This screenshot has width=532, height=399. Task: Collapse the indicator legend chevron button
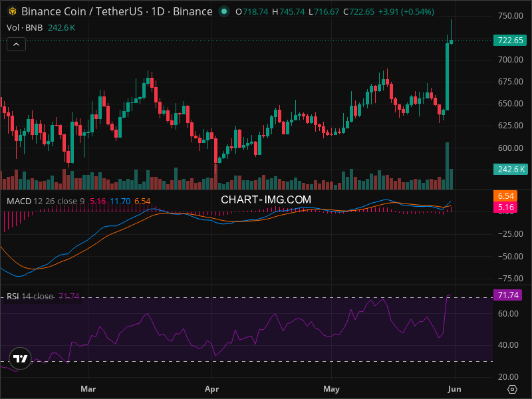(x=16, y=45)
